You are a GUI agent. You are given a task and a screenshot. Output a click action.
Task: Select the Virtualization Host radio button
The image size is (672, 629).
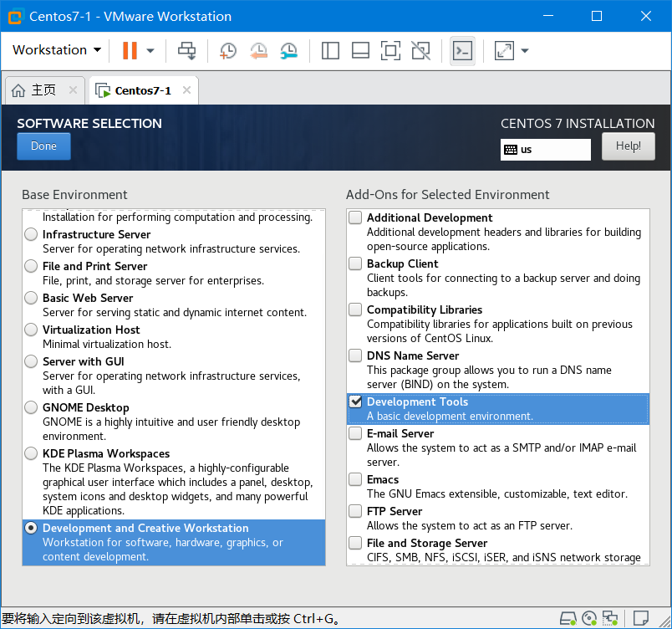tap(31, 330)
